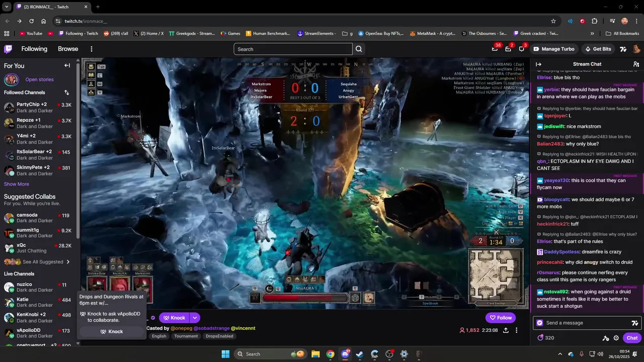Click the purple Knock button under the stream
This screenshot has height=362, width=644.
174,318
